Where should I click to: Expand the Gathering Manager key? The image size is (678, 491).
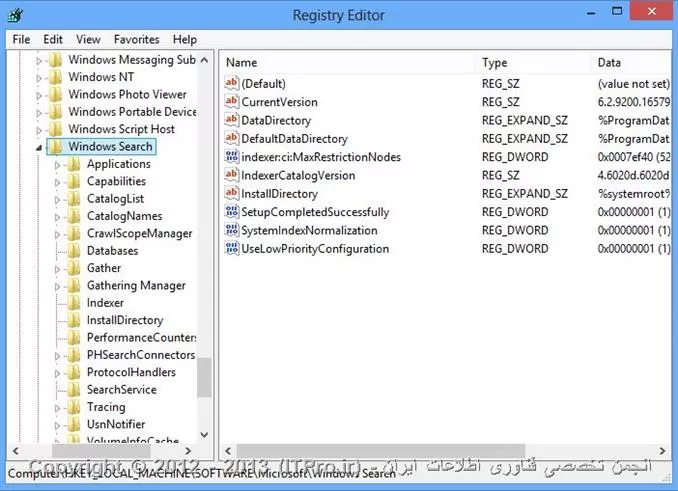58,286
